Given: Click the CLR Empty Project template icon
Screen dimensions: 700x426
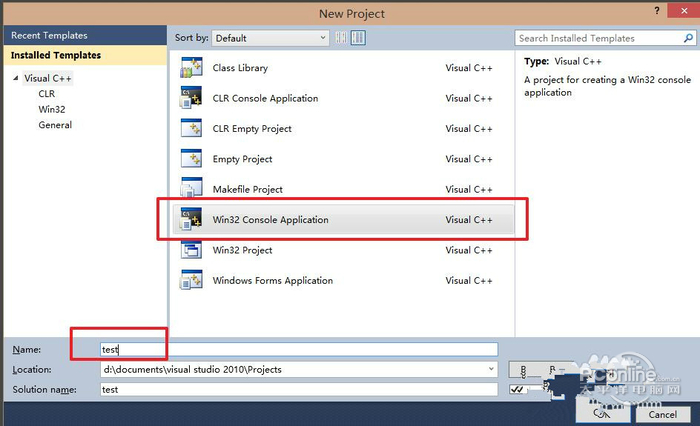Looking at the screenshot, I should tap(191, 128).
